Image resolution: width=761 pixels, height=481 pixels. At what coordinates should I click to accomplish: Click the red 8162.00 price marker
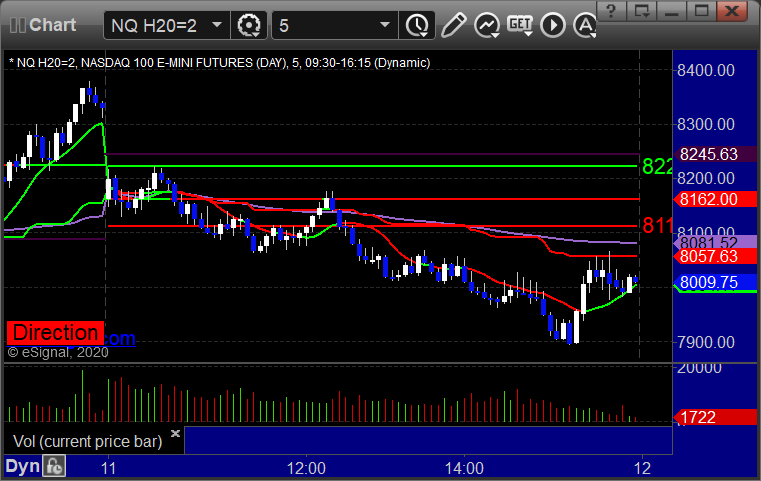click(x=714, y=199)
